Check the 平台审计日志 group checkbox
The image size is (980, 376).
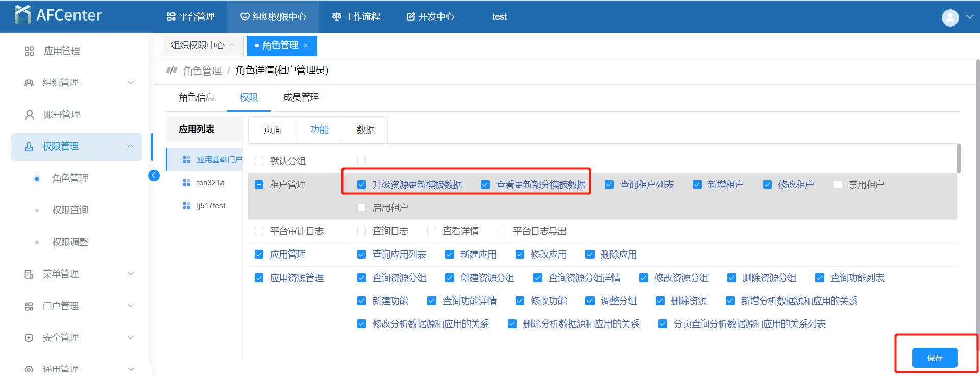[x=259, y=231]
